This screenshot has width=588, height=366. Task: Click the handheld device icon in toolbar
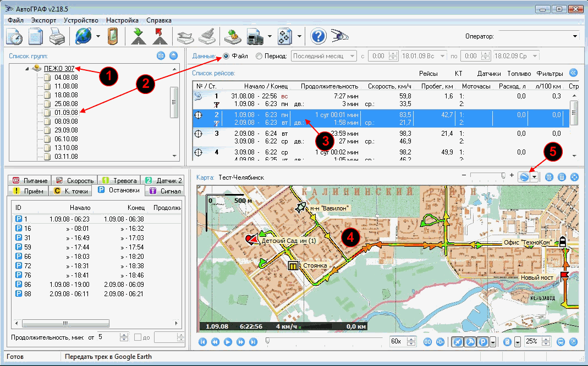(x=112, y=37)
